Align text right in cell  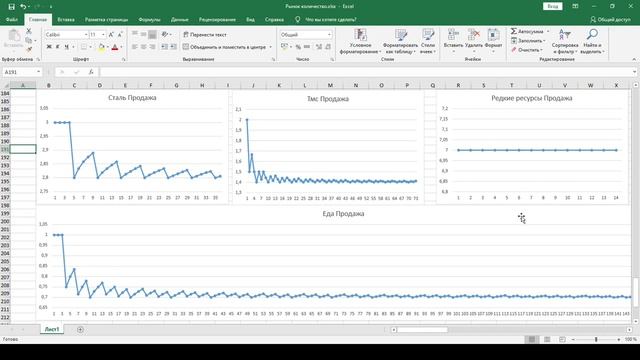coord(152,47)
